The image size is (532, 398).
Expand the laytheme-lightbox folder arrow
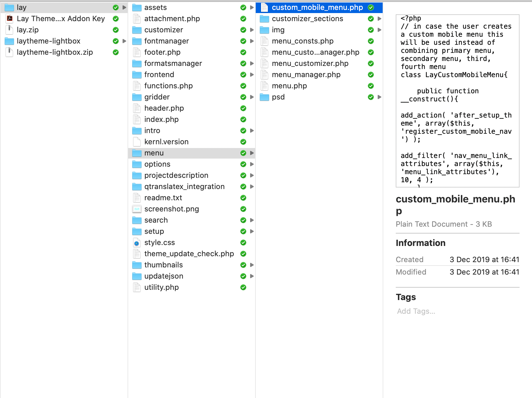pos(124,41)
